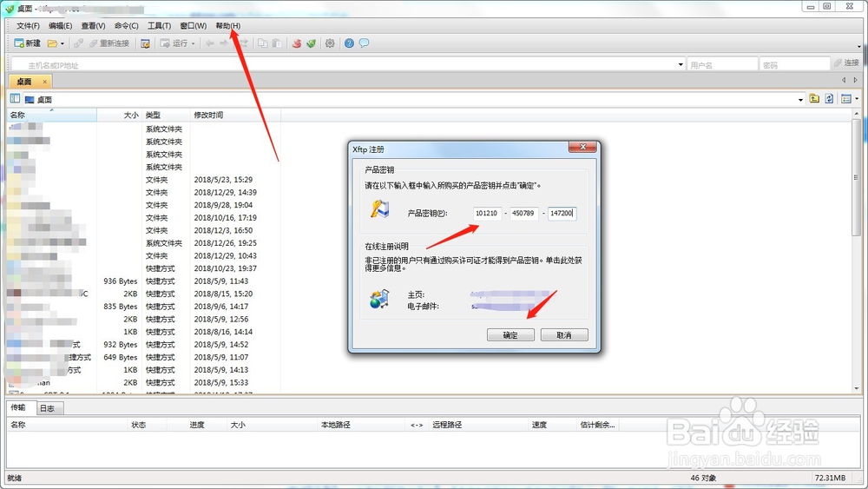This screenshot has height=489, width=868.
Task: Click the 用户名 username field
Action: pyautogui.click(x=722, y=65)
